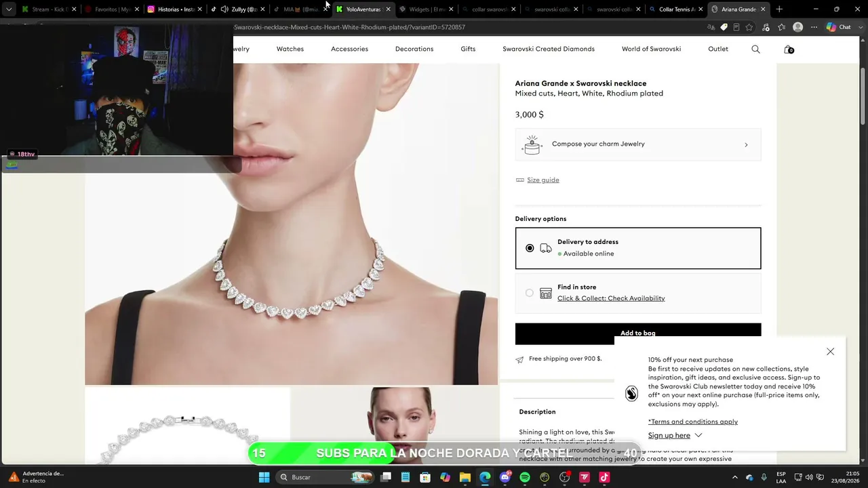Open the Copilot Chat button in Edge
Screen dimensions: 868x488
point(839,27)
